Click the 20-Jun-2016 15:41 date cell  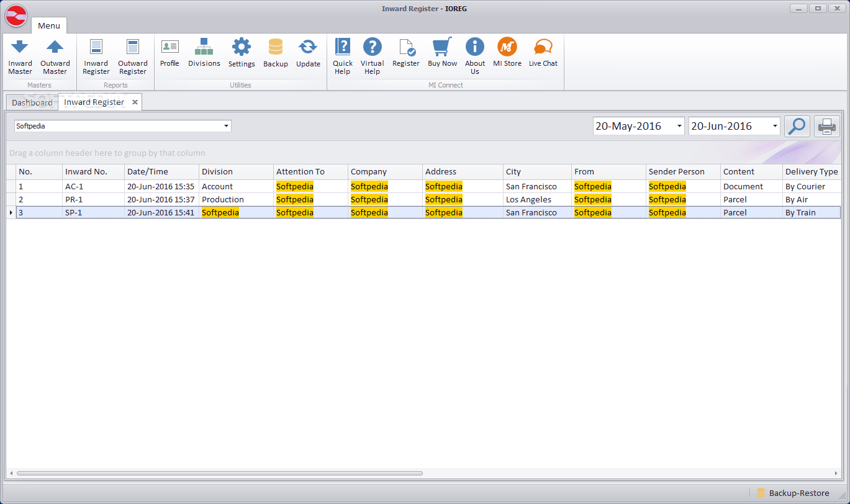click(161, 213)
